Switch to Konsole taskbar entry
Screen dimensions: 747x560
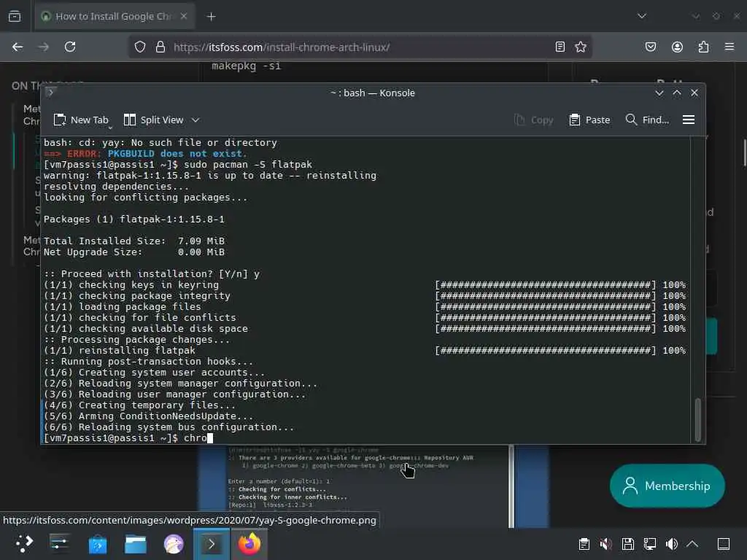[x=212, y=544]
